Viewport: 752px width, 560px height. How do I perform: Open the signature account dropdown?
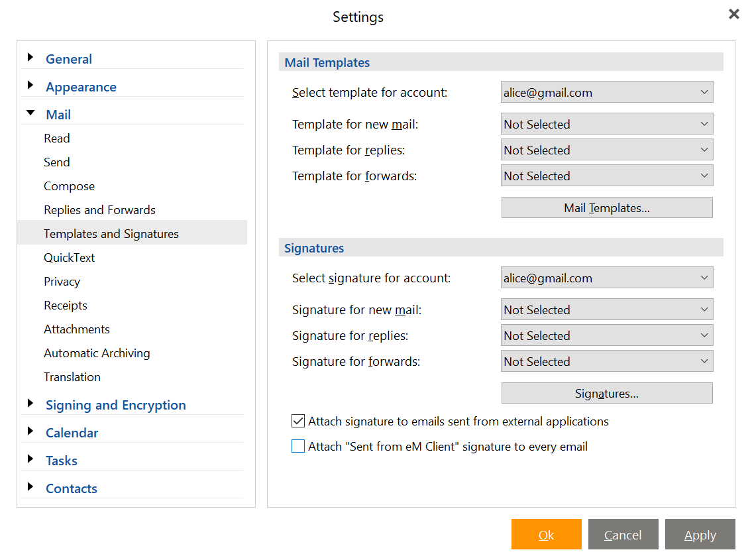(607, 278)
